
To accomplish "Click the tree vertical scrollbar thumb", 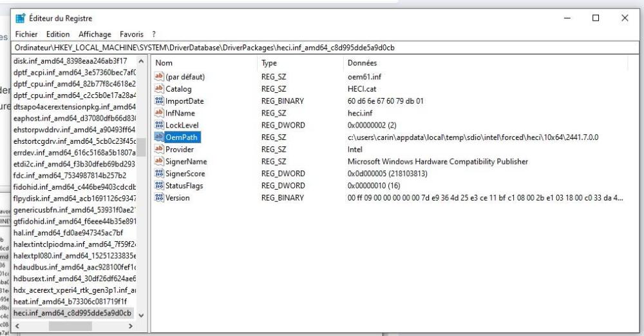I will point(141,147).
